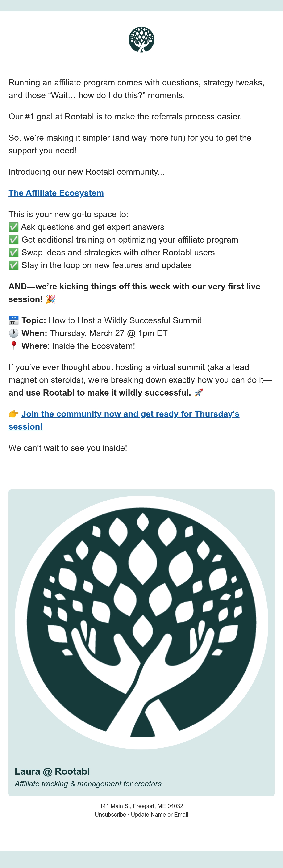Image resolution: width=283 pixels, height=868 pixels.
Task: Click the pointing hand emoji before Join link
Action: (x=14, y=414)
